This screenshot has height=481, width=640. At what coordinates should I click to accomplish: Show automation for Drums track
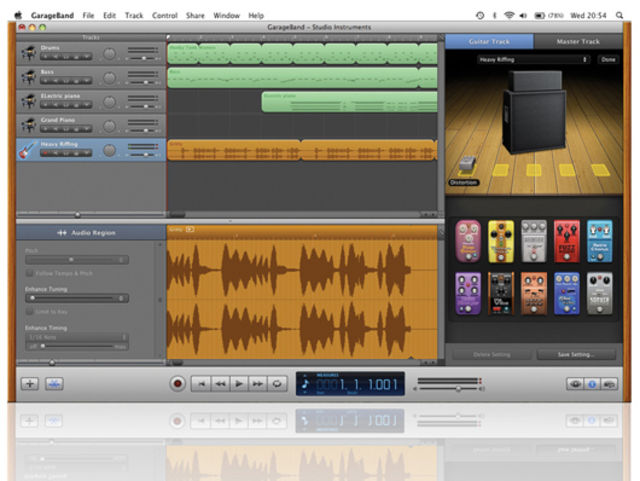[x=87, y=57]
